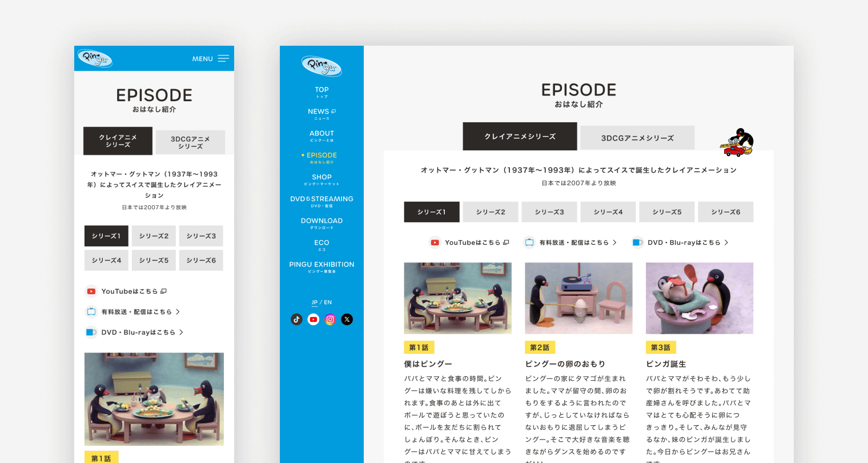Select mobile シリーズ1 button

(106, 236)
